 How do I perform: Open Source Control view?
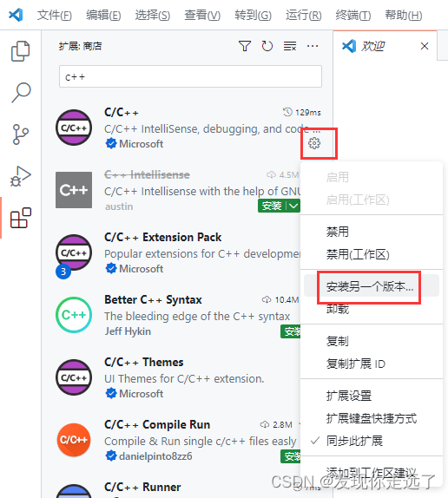coord(20,134)
